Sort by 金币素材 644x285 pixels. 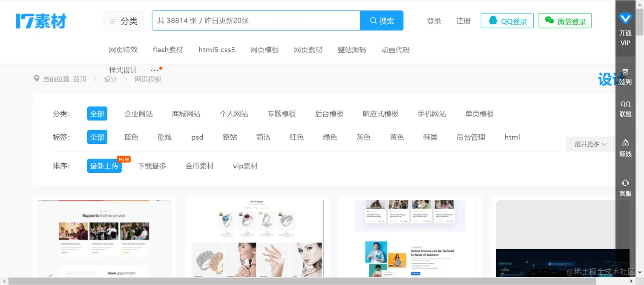pos(200,166)
